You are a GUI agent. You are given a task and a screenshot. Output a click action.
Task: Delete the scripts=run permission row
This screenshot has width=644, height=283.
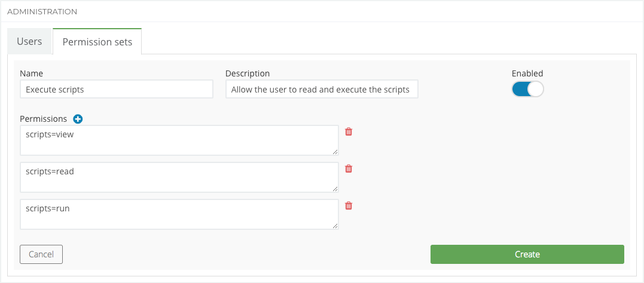click(349, 205)
